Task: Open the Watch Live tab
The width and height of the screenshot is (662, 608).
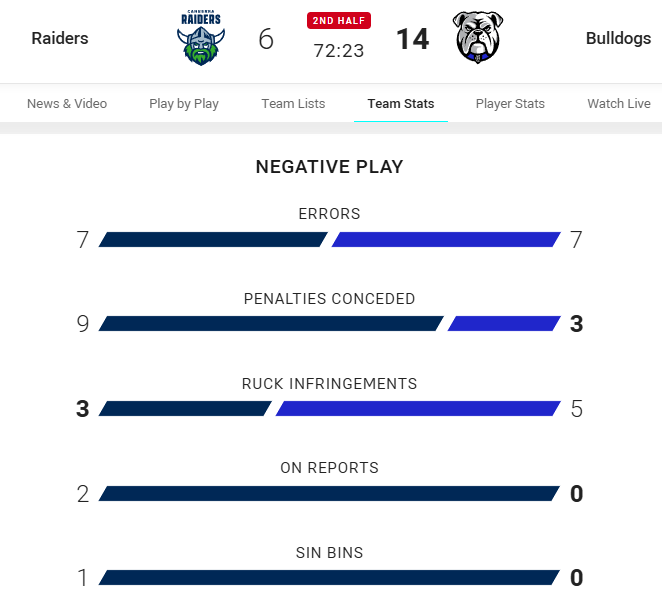Action: [x=619, y=103]
